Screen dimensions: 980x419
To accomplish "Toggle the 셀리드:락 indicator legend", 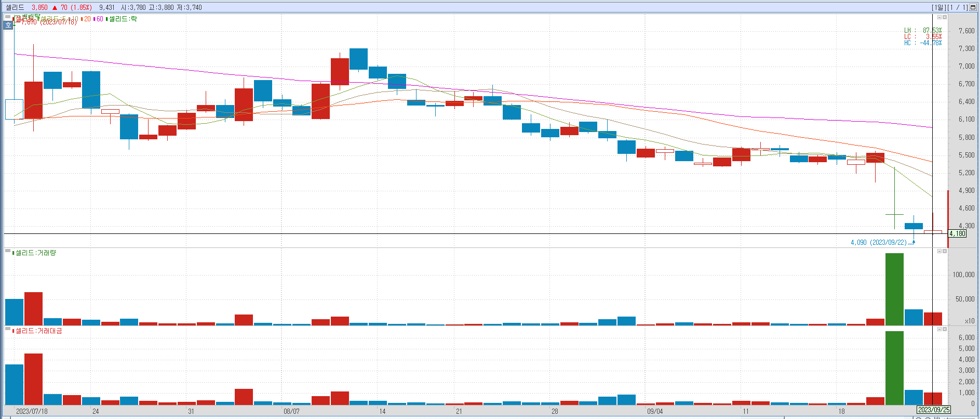I will [123, 19].
